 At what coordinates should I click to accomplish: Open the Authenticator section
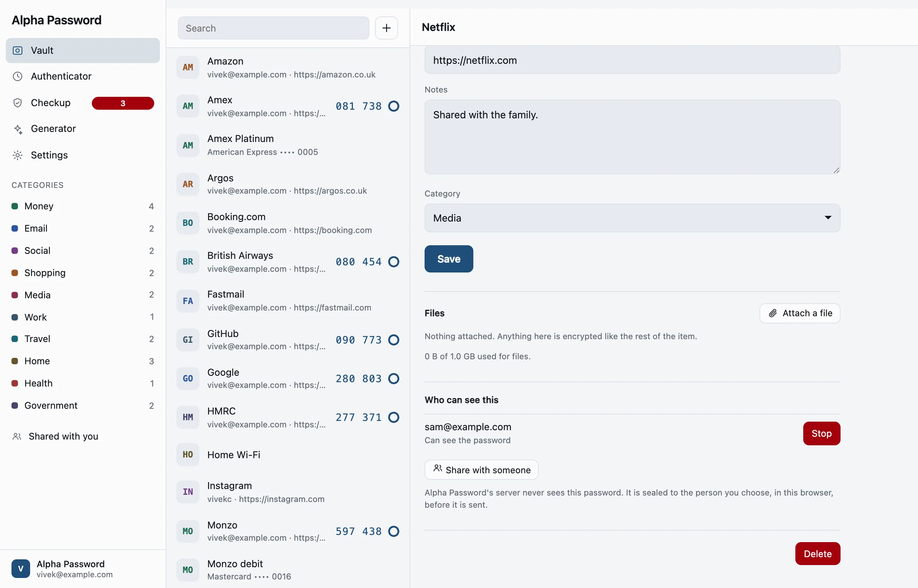[x=83, y=76]
